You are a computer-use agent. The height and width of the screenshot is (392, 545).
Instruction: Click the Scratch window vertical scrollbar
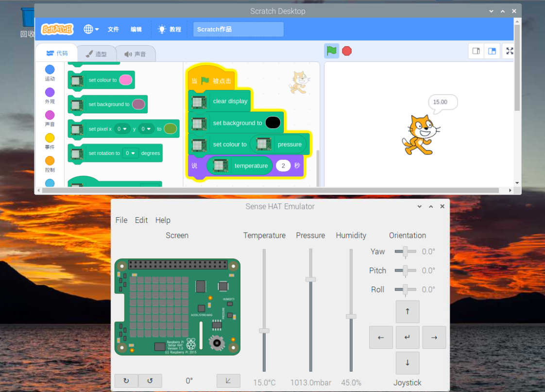click(517, 68)
